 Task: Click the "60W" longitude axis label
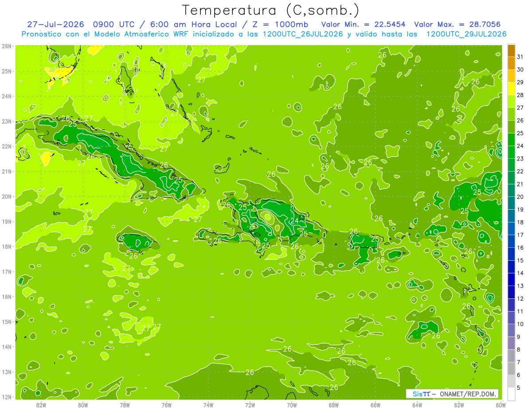[501, 405]
